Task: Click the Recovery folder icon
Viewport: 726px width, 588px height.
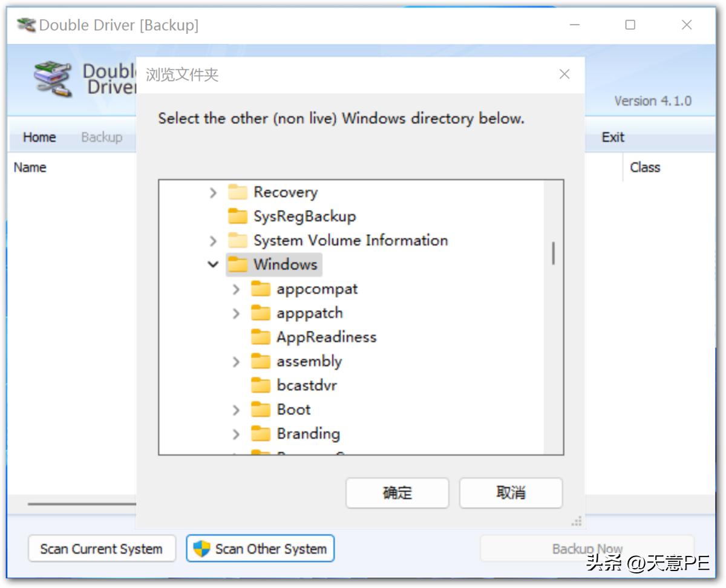Action: point(238,192)
